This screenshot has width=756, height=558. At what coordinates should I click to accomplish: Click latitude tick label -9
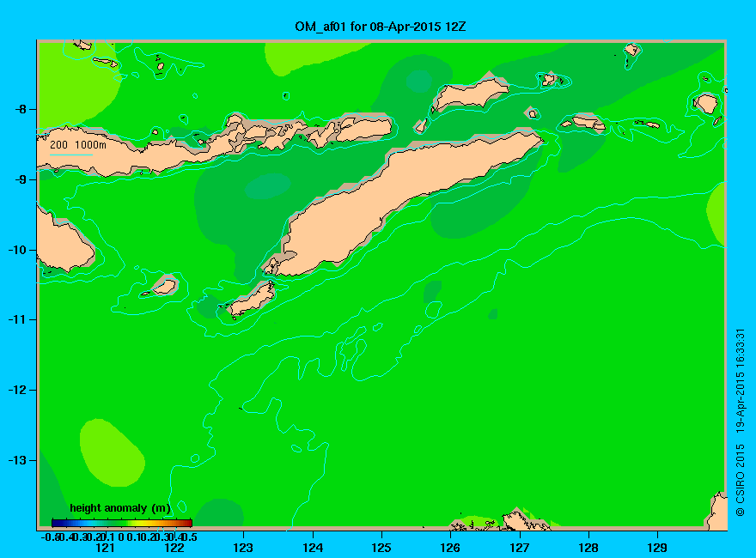pos(21,179)
